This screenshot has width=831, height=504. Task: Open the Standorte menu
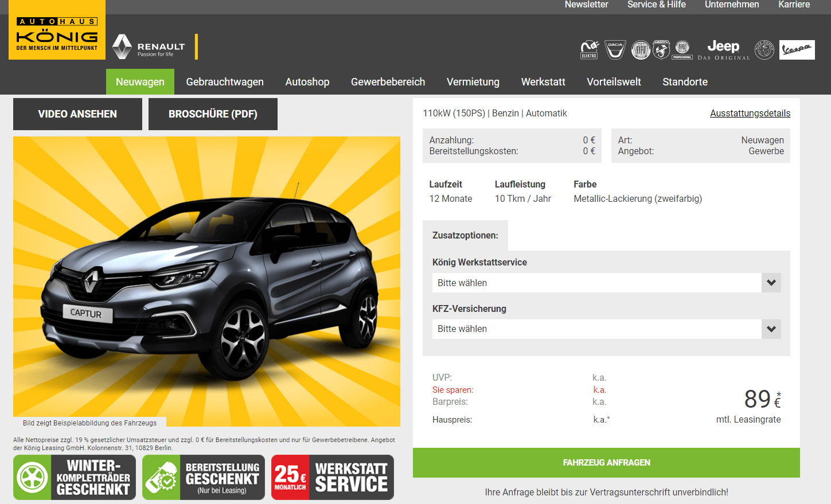click(x=685, y=82)
